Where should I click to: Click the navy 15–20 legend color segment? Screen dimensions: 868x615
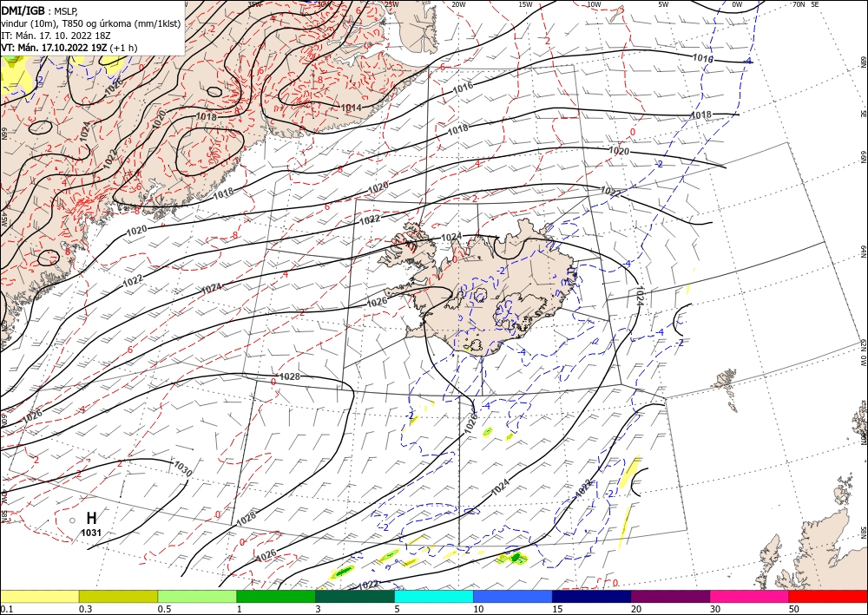click(592, 596)
